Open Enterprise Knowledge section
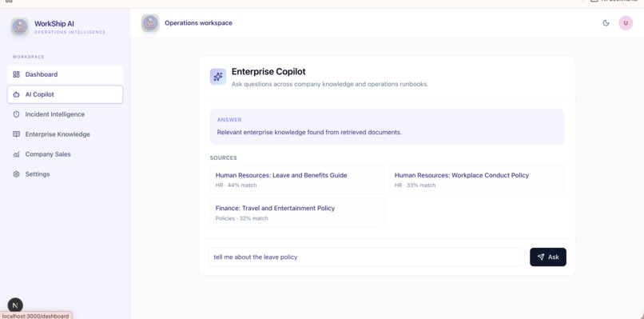The width and height of the screenshot is (644, 319). tap(65, 134)
